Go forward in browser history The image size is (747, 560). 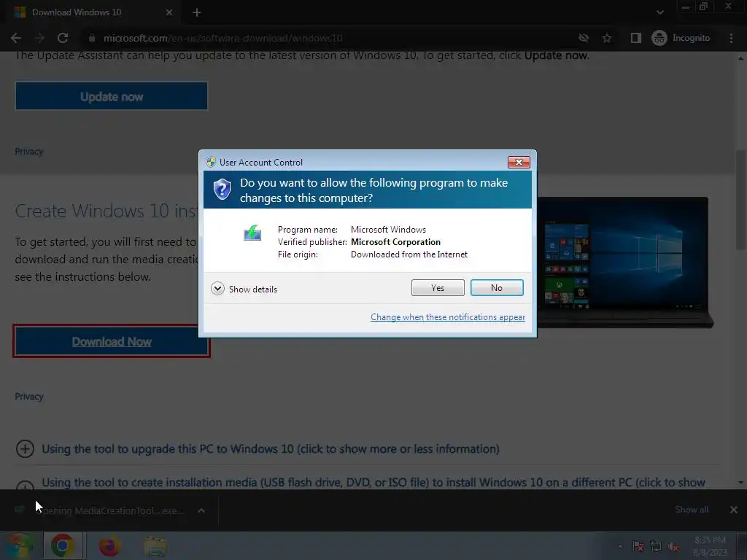39,38
